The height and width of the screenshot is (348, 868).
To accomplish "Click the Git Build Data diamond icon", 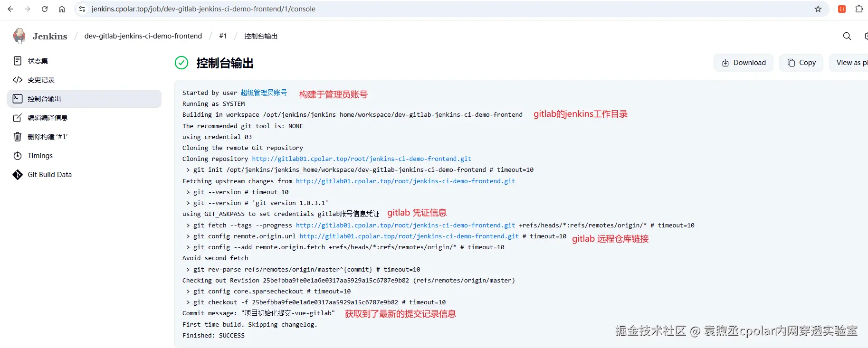I will point(18,175).
